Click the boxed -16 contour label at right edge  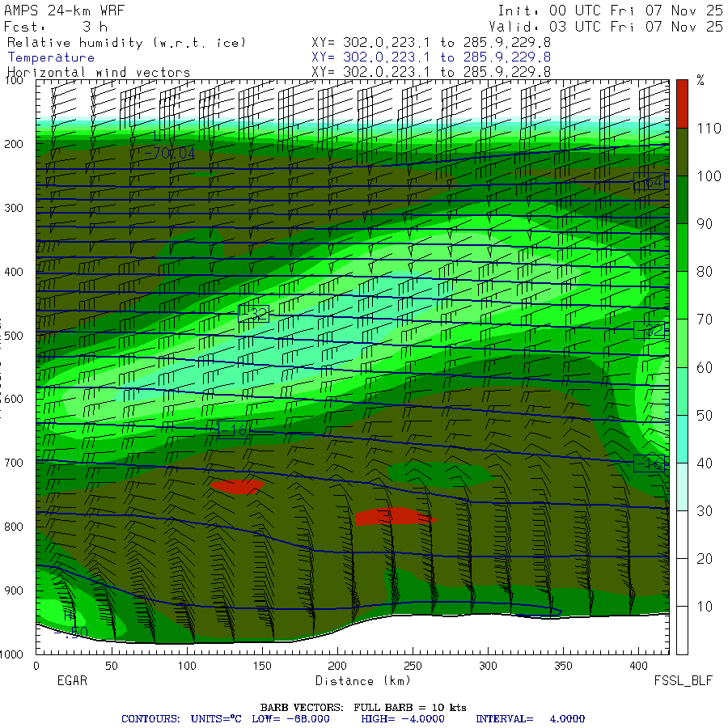(x=649, y=463)
